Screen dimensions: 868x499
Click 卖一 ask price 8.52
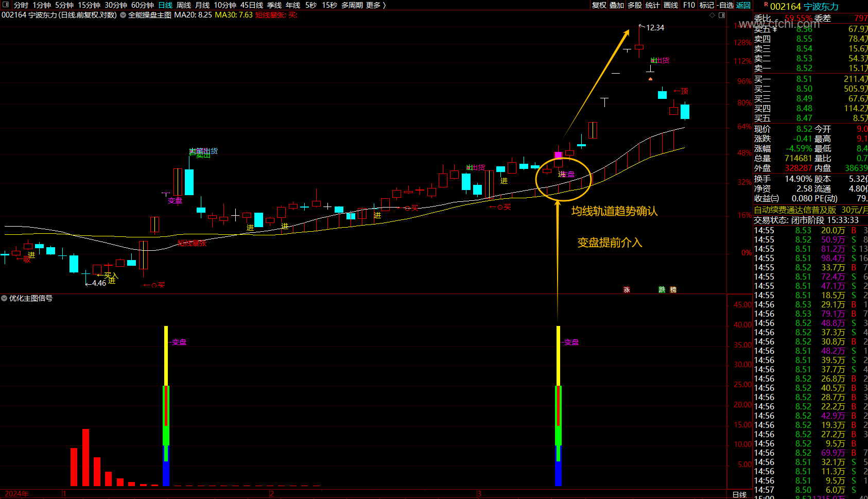804,68
